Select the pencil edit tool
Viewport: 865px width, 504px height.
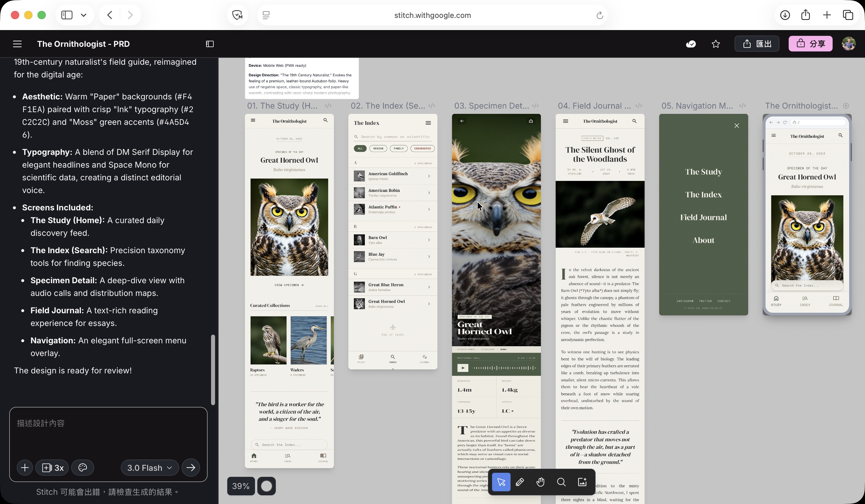click(520, 482)
